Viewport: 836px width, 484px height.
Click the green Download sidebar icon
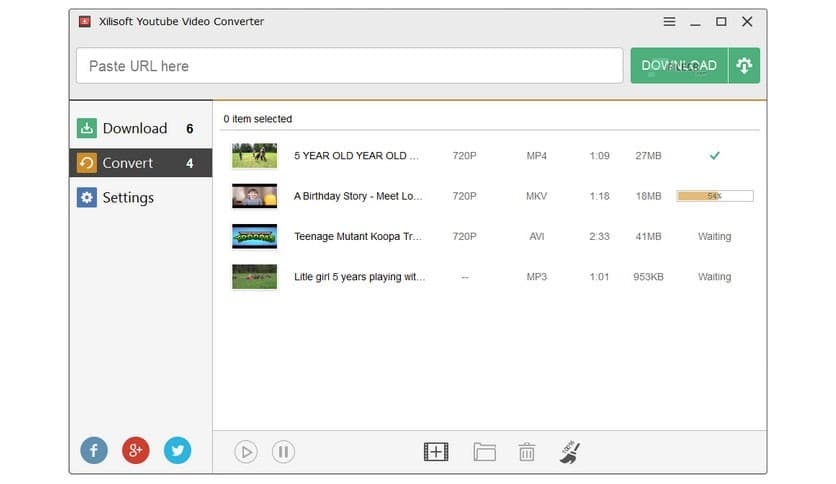click(86, 128)
